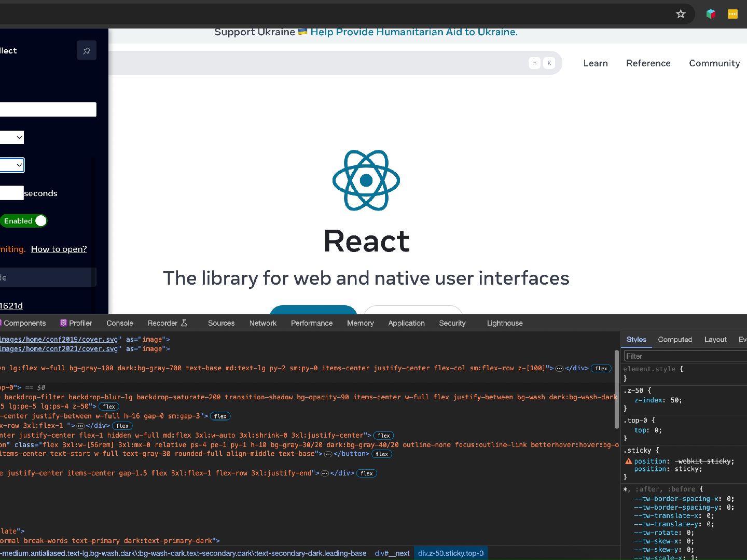Switch off the Enabled toggle
This screenshot has width=747, height=560.
pos(24,221)
